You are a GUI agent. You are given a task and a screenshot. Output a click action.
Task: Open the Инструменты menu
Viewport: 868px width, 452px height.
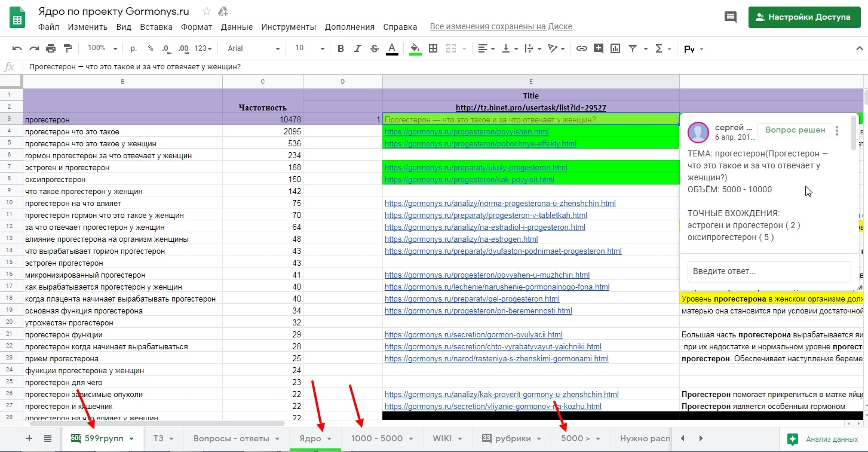[x=289, y=27]
